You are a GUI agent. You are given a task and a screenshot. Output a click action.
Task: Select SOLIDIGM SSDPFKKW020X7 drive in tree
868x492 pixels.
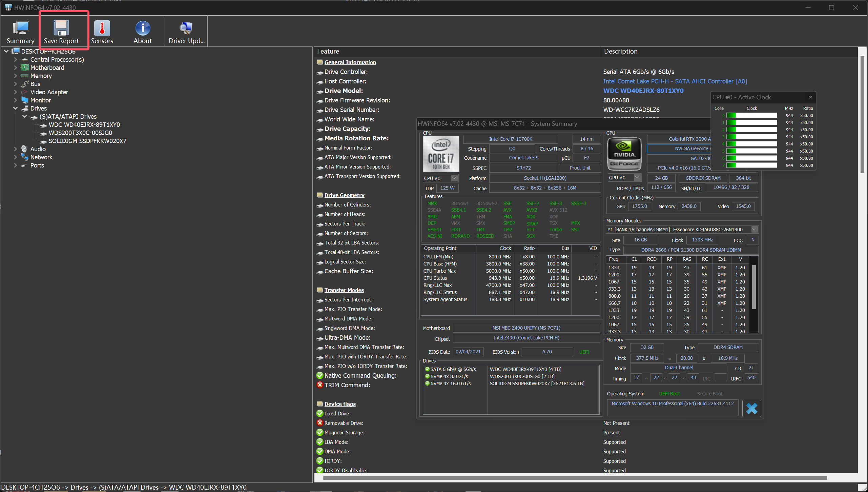coord(87,141)
